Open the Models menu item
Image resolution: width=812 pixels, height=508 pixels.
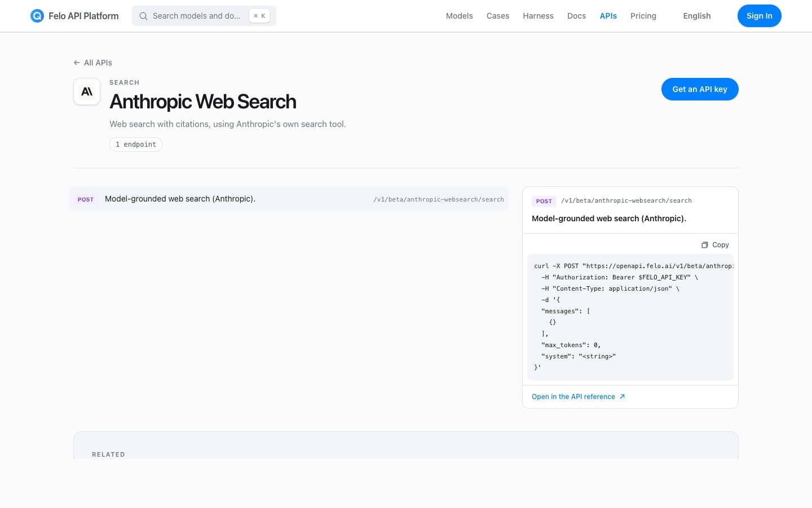click(459, 16)
